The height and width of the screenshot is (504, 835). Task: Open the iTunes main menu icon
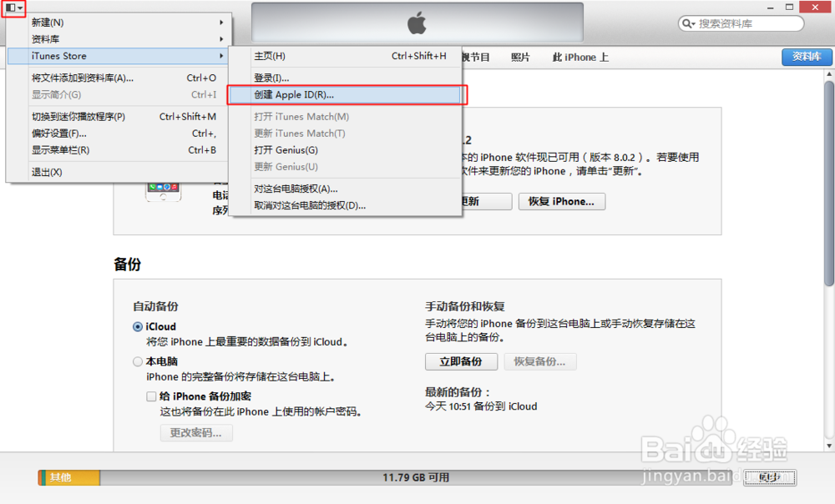(13, 8)
